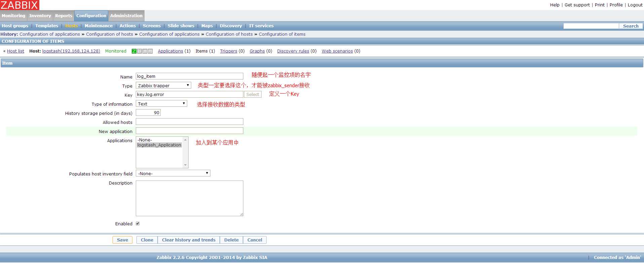Go to Slide shows submenu

tap(181, 26)
